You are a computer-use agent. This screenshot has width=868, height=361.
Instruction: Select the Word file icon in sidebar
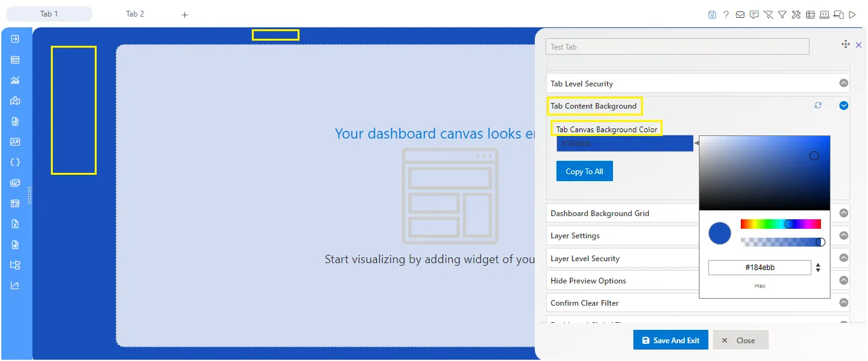[x=15, y=245]
